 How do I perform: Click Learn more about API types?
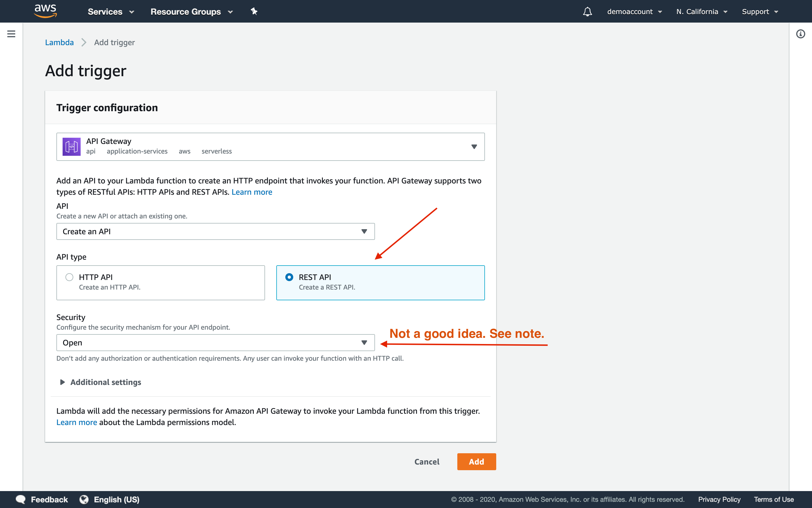coord(252,192)
